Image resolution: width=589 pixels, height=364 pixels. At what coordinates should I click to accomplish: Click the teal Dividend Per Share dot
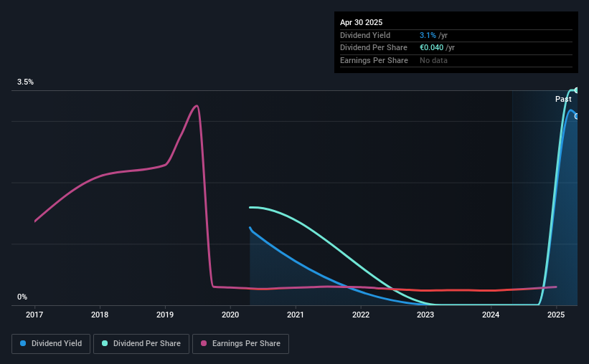105,343
